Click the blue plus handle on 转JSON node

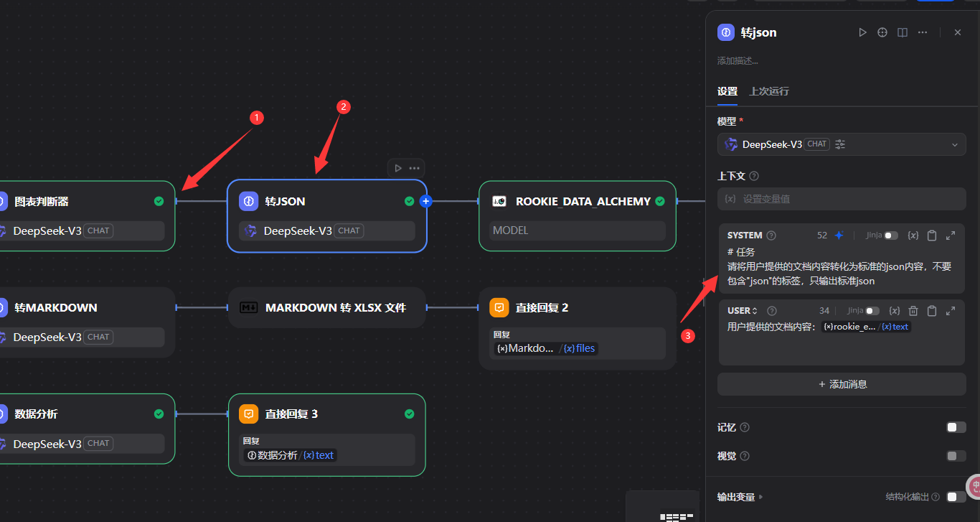[425, 201]
